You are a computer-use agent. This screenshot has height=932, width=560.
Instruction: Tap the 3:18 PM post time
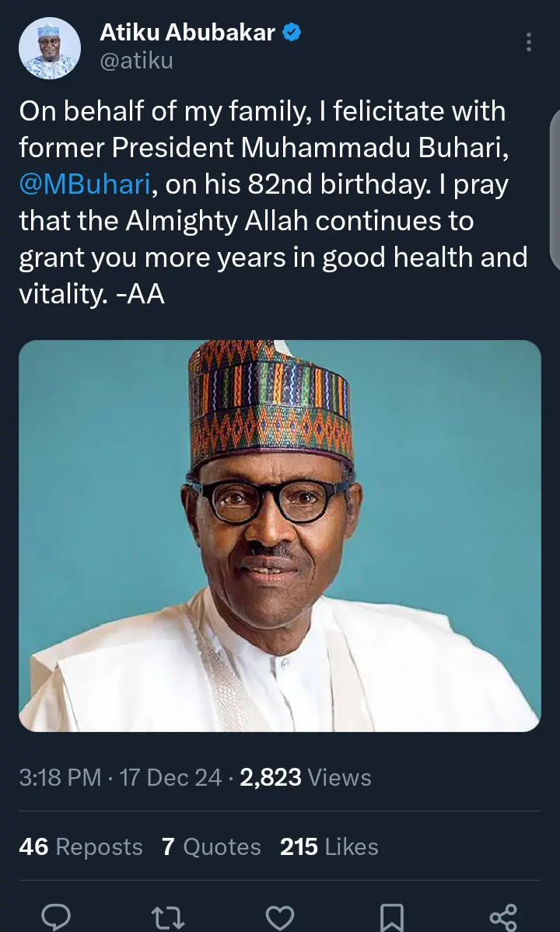60,777
